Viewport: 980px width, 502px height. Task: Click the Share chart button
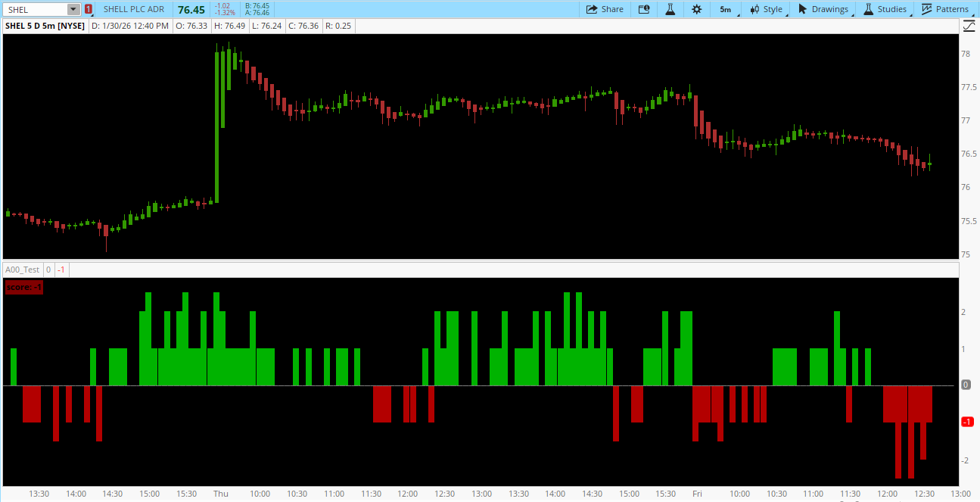pyautogui.click(x=605, y=9)
